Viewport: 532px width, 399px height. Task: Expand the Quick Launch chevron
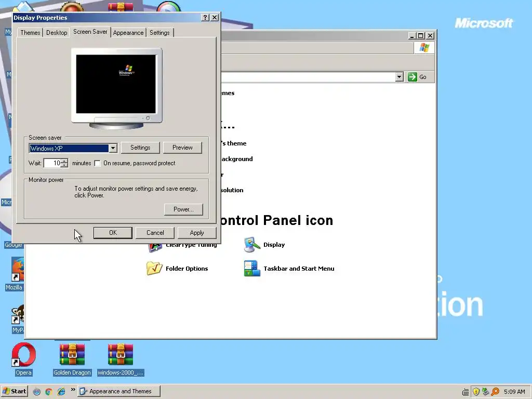point(73,390)
